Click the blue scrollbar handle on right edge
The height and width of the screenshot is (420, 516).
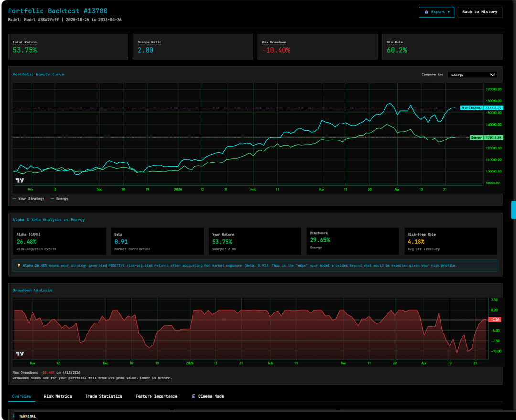(514, 210)
